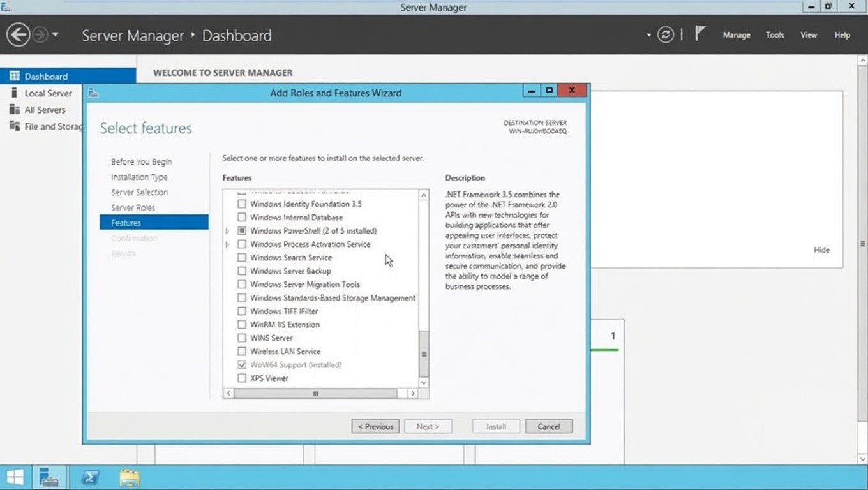Click the Description label in the wizard
868x490 pixels.
coord(465,178)
